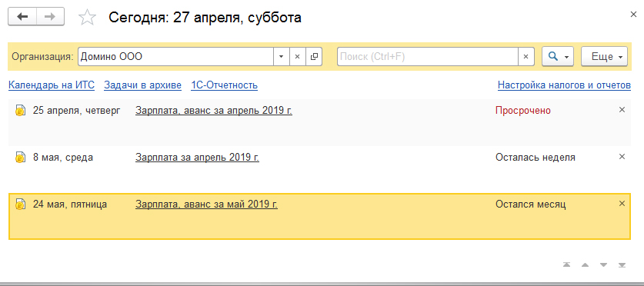The image size is (644, 286).
Task: Expand the search options dropdown arrow
Action: 567,57
